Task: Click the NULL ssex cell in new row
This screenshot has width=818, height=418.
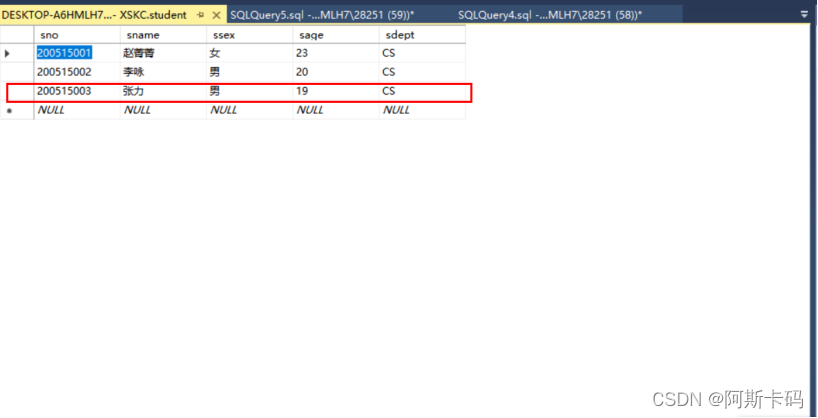Action: [250, 110]
